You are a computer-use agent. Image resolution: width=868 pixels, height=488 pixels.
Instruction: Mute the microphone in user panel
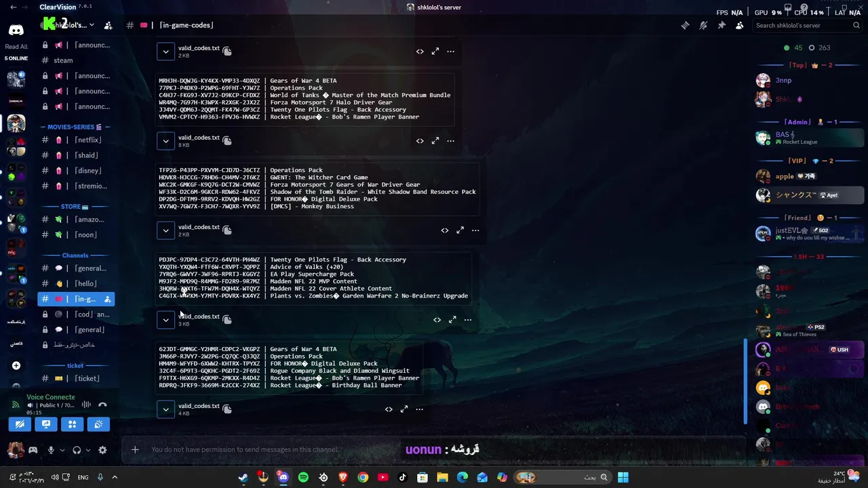[50, 450]
